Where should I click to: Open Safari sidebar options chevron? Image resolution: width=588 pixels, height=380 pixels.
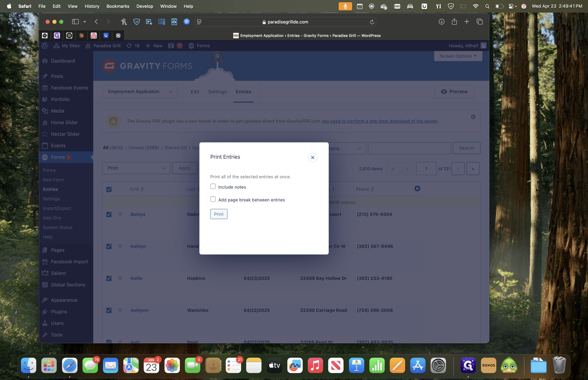(85, 22)
